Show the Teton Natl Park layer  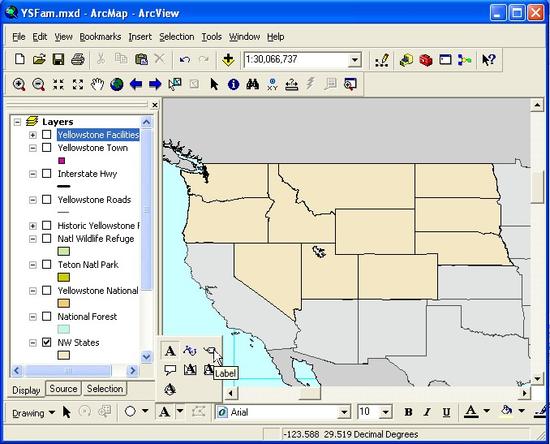click(47, 264)
